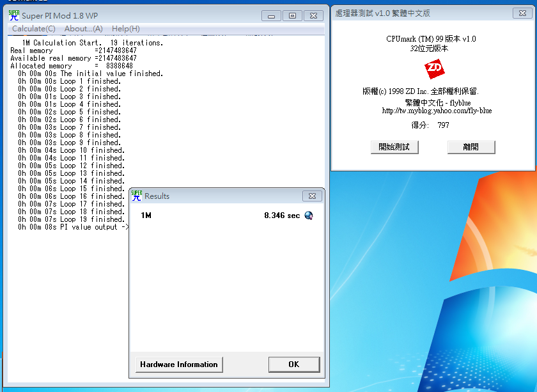Click the red ZD logo in CPUmark window
The image size is (537, 392).
click(x=434, y=68)
